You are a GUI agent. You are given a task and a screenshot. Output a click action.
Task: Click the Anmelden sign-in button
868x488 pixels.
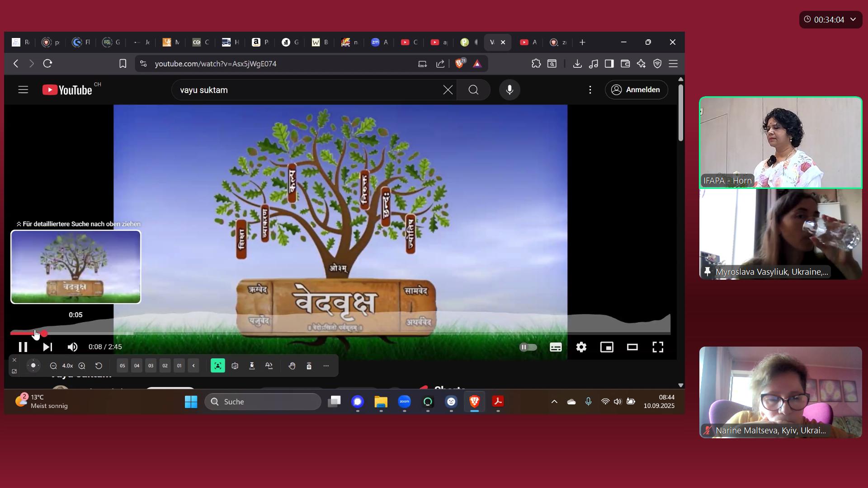636,90
